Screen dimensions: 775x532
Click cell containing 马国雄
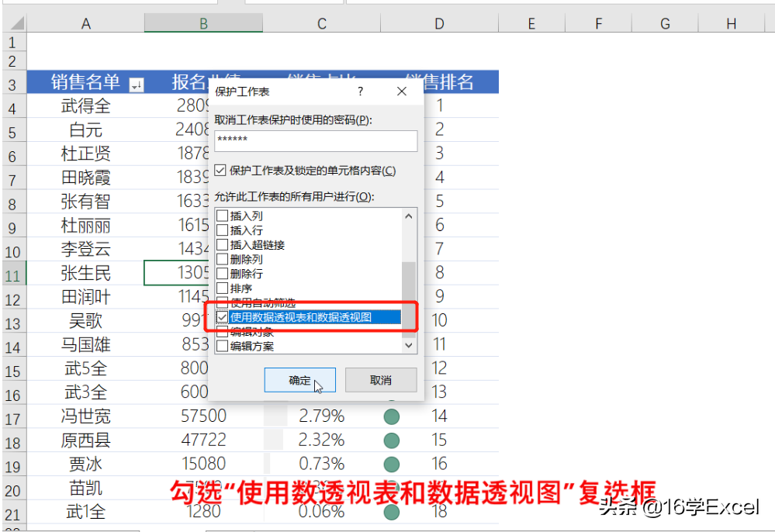[x=85, y=344]
